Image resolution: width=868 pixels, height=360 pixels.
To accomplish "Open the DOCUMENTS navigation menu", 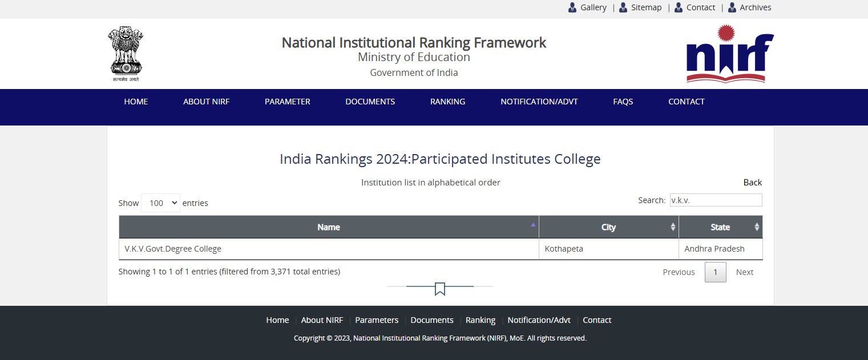I will (370, 102).
